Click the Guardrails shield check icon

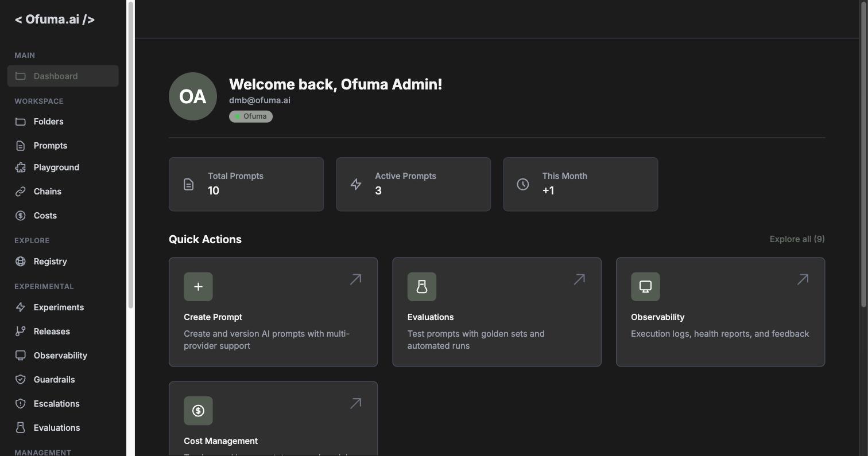[x=21, y=380]
